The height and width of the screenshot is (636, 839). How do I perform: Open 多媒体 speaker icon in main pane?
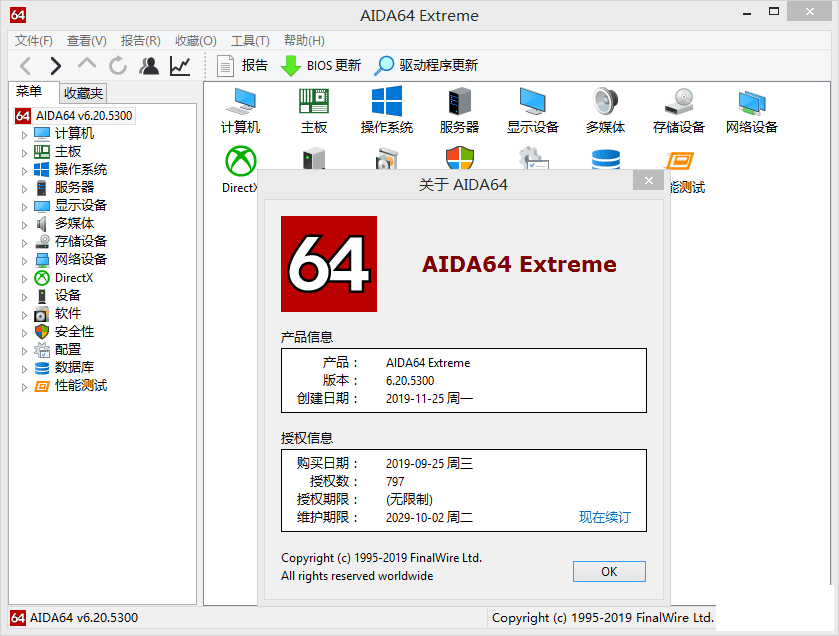click(x=606, y=111)
